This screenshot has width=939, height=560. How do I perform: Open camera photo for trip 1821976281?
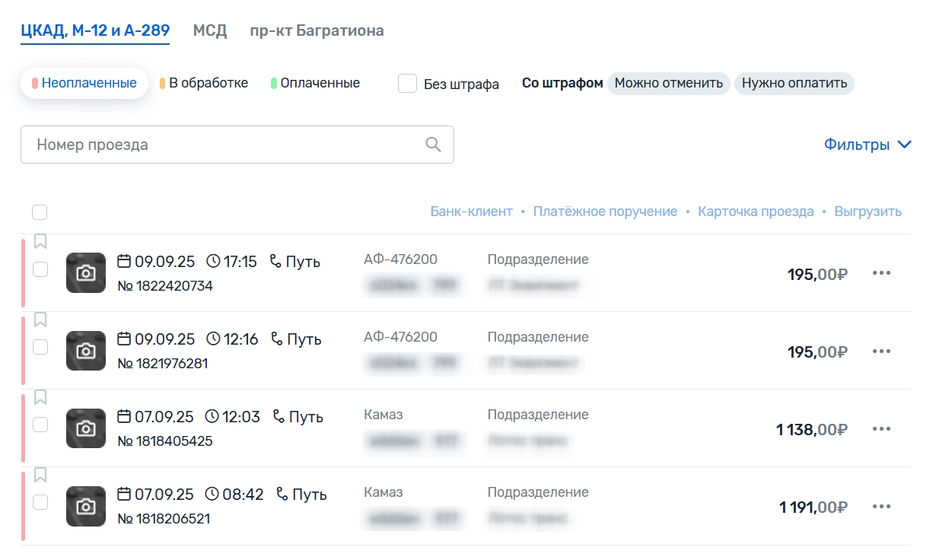tap(86, 351)
